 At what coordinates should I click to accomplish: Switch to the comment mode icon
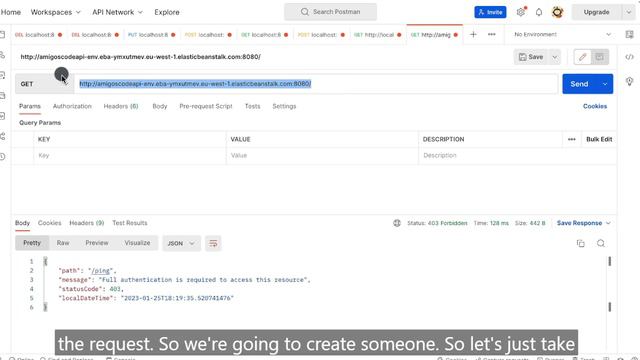(x=600, y=57)
